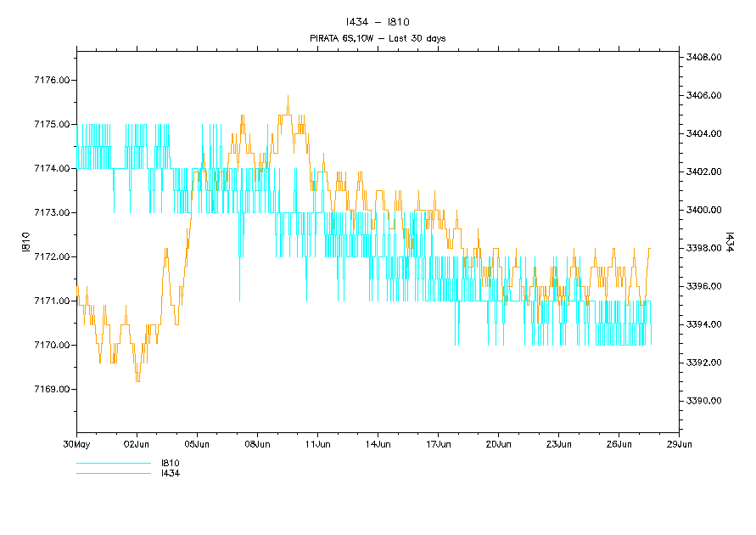Click the 30May date tick label

pyautogui.click(x=76, y=443)
